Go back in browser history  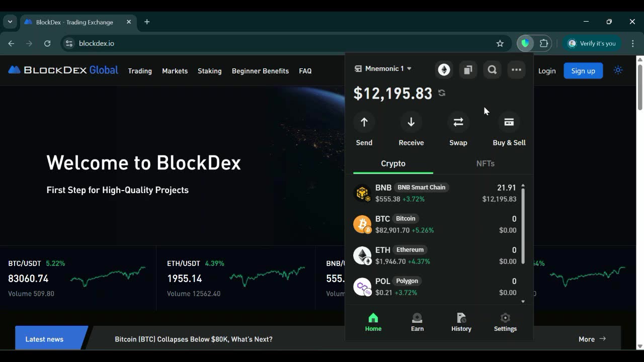pos(11,43)
